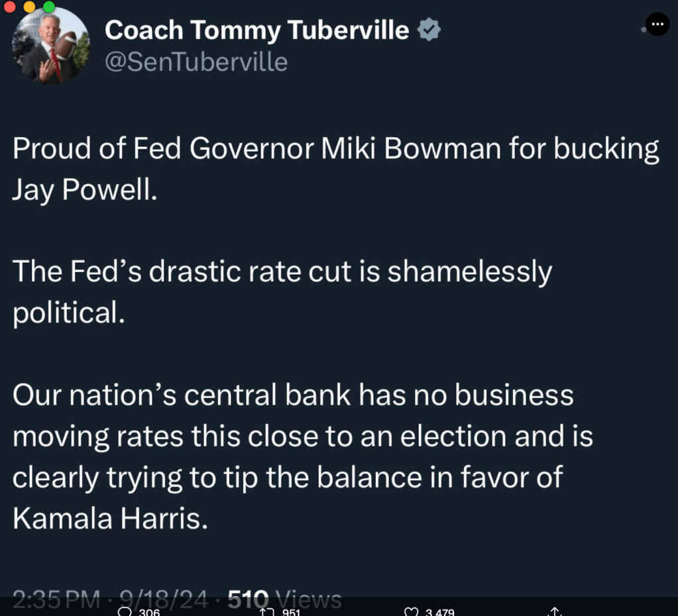The width and height of the screenshot is (678, 616).
Task: Minimize the window with the yellow button
Action: [29, 7]
